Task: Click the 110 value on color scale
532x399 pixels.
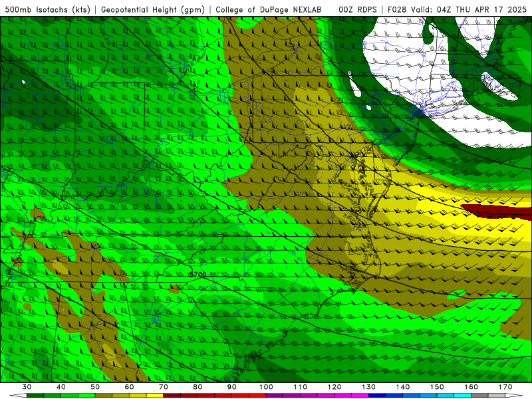Action: pyautogui.click(x=301, y=387)
